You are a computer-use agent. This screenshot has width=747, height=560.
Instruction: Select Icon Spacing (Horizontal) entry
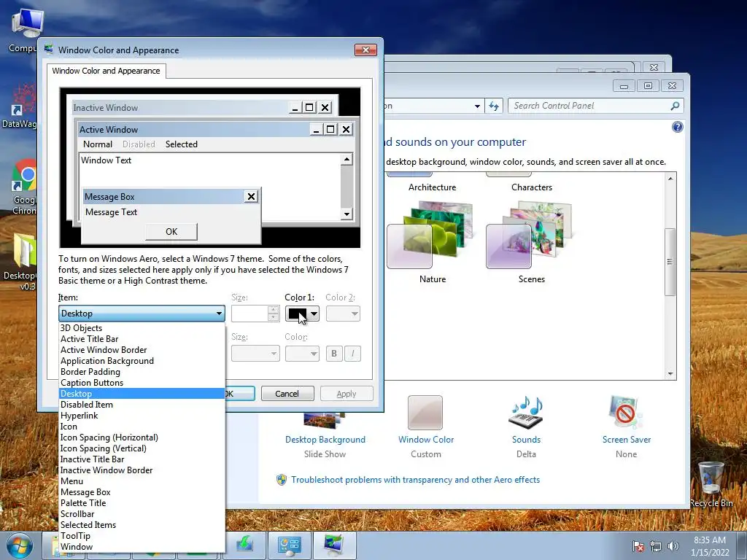tap(142, 437)
